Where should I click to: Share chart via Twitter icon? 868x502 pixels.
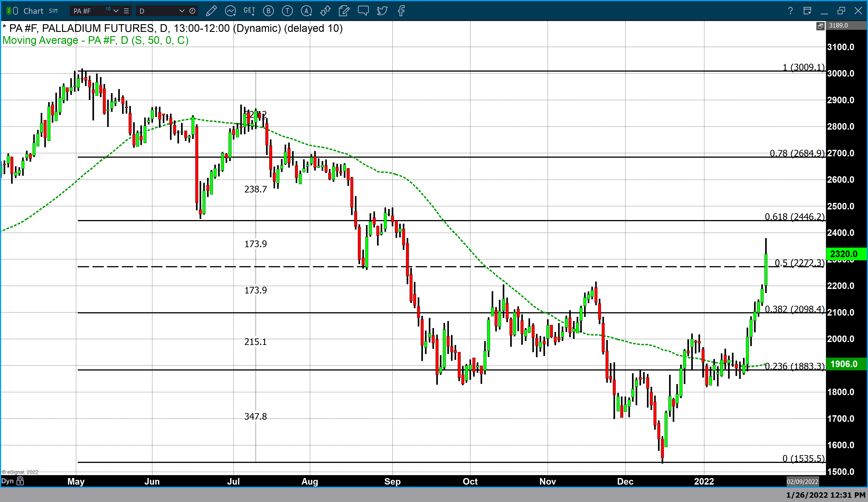tap(382, 11)
